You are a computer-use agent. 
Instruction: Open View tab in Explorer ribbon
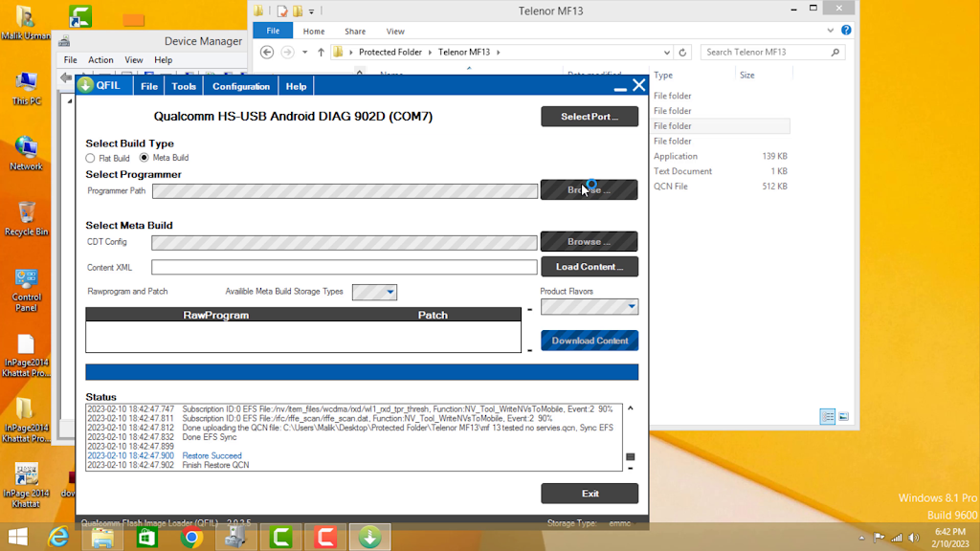pyautogui.click(x=395, y=32)
